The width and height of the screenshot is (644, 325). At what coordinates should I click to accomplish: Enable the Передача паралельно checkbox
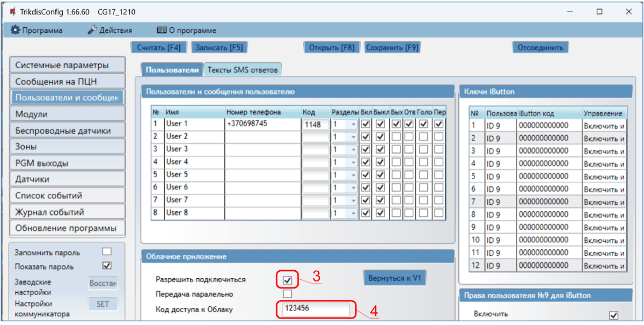[288, 294]
